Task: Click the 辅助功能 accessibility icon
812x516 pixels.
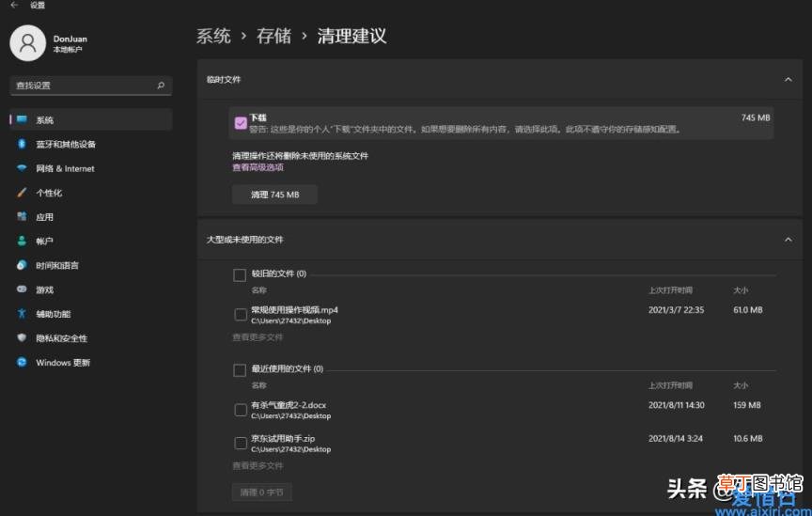Action: coord(22,313)
